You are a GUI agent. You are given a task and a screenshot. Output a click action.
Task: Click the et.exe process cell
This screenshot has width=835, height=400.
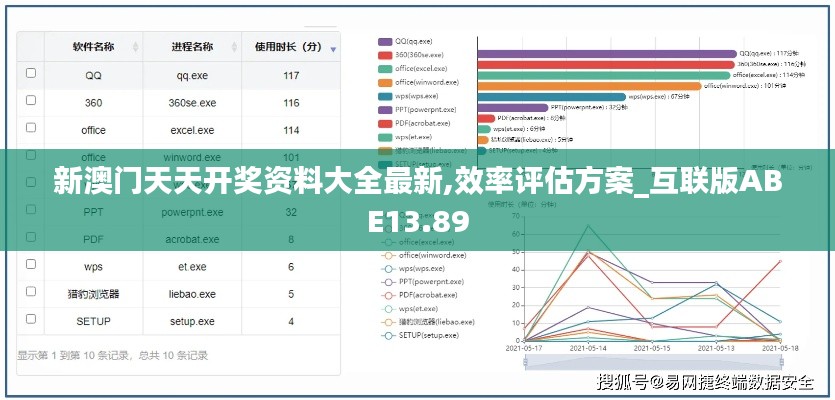coord(192,267)
